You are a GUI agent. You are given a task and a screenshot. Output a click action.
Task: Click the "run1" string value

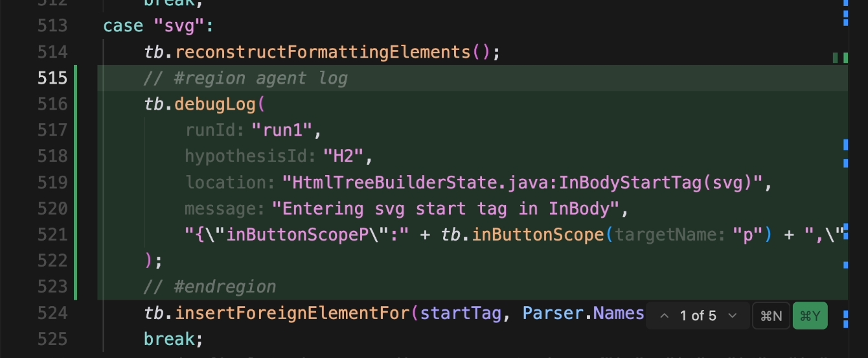[x=282, y=130]
